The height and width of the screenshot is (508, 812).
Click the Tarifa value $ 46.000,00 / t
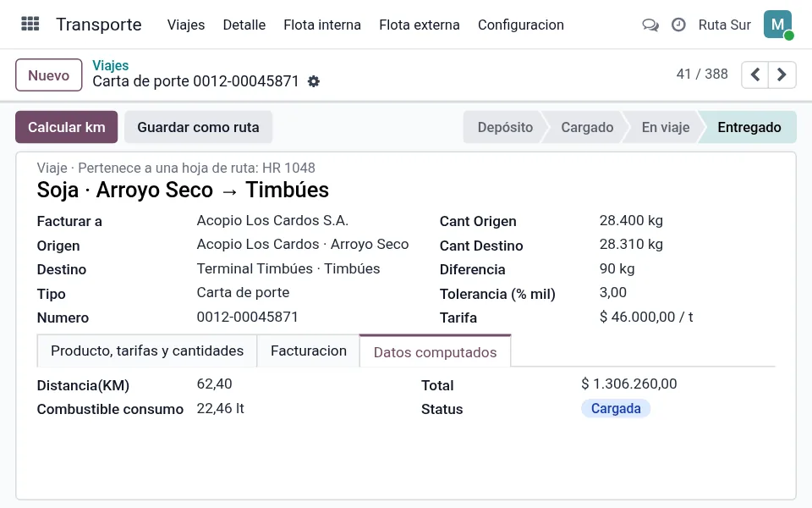(645, 317)
